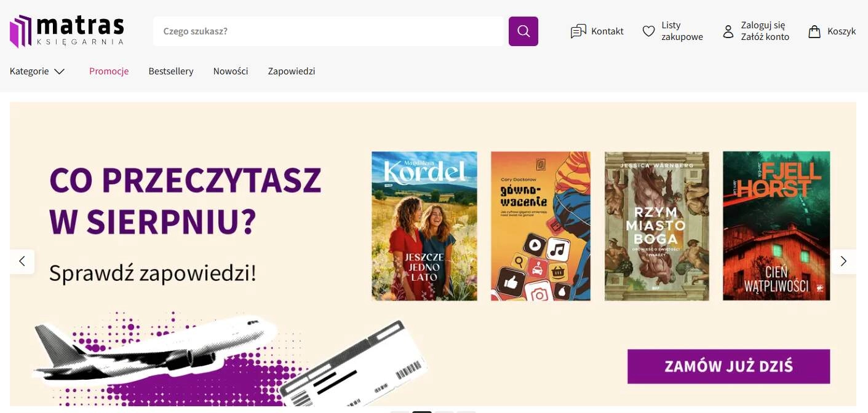Click the purple search magnifier button
The height and width of the screenshot is (413, 868).
524,31
